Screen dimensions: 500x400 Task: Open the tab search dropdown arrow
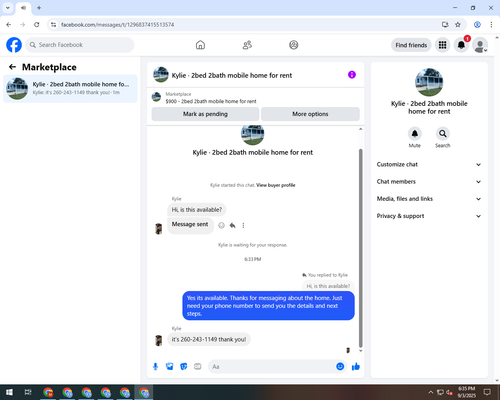[8, 8]
